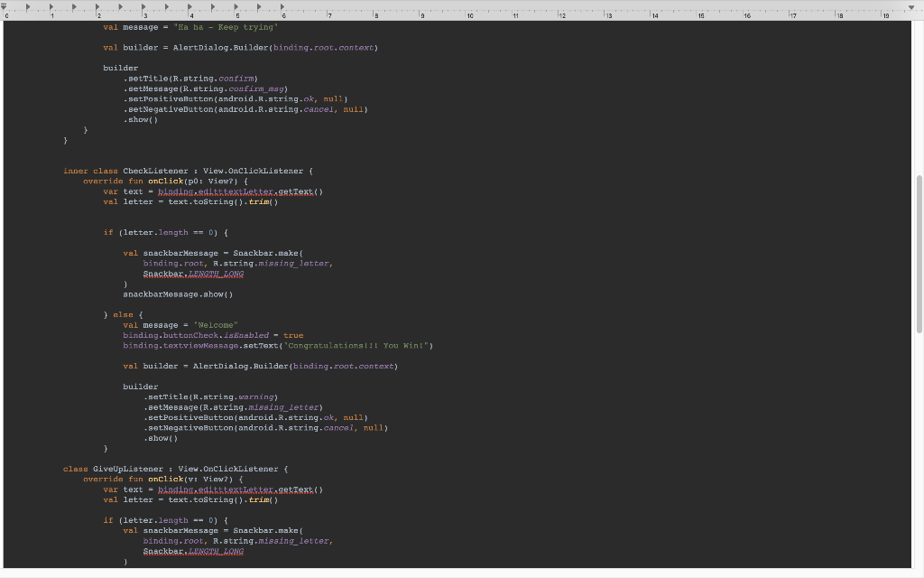The height and width of the screenshot is (578, 924).
Task: Click the right indent marker on the ruler
Action: coord(911,7)
